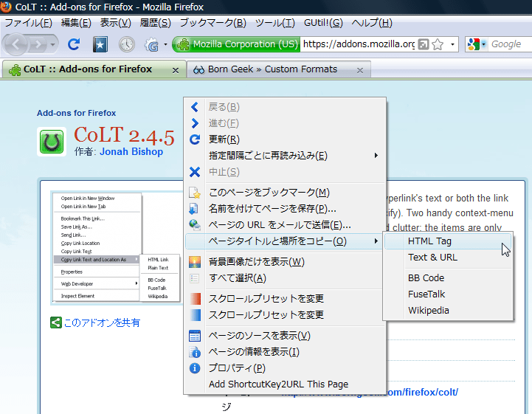Click the background image sunset icon
532x414 pixels.
pos(195,262)
